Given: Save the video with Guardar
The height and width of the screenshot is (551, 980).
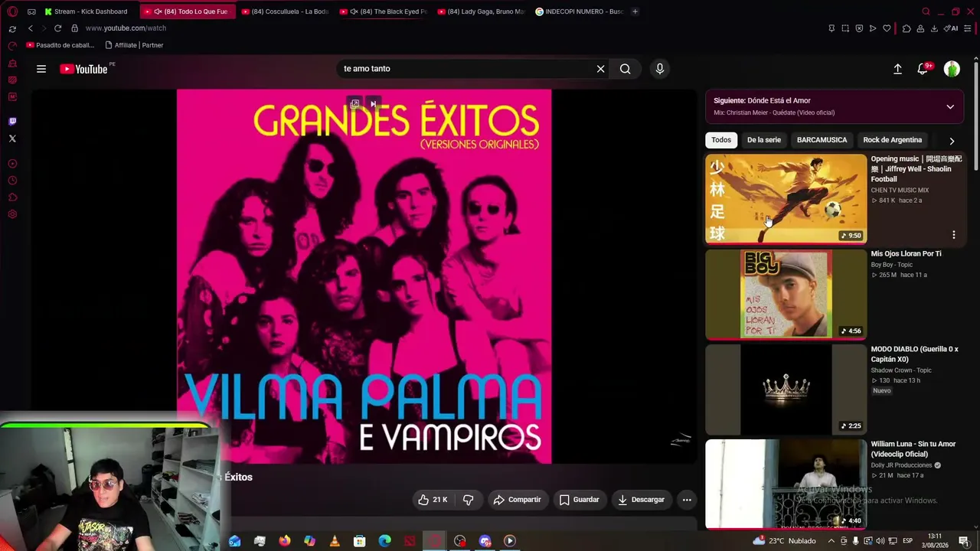Looking at the screenshot, I should (x=580, y=500).
